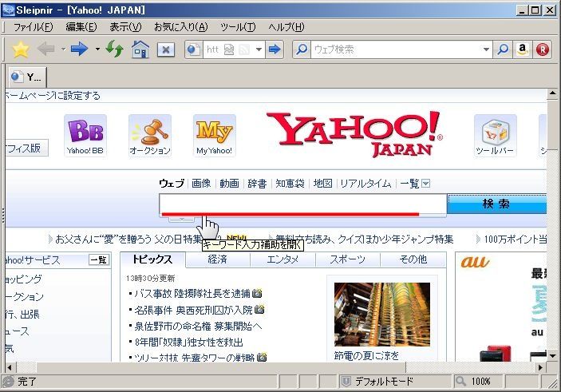Click the stop loading X icon
The height and width of the screenshot is (392, 561).
166,49
